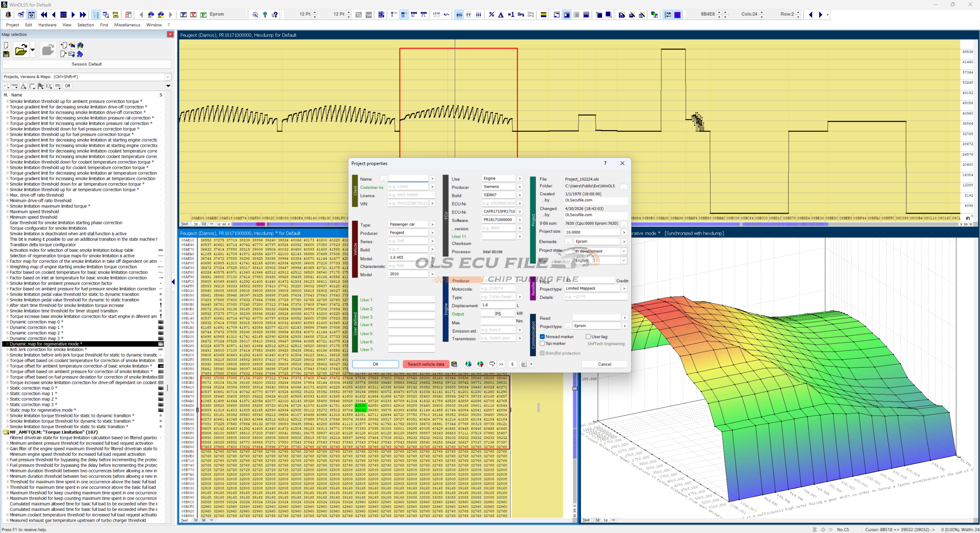
Task: Click the Search vehicle data button
Action: point(426,364)
